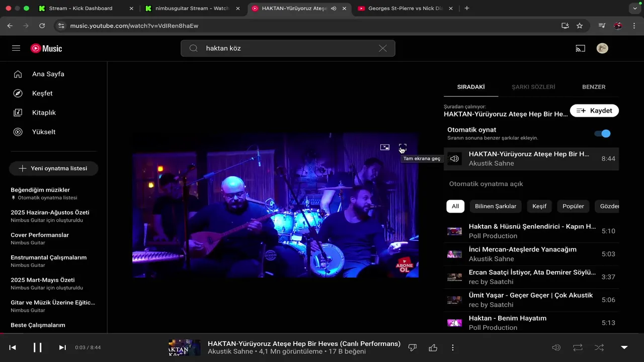Toggle shuffle mode
Viewport: 644px width, 362px height.
coord(599,347)
